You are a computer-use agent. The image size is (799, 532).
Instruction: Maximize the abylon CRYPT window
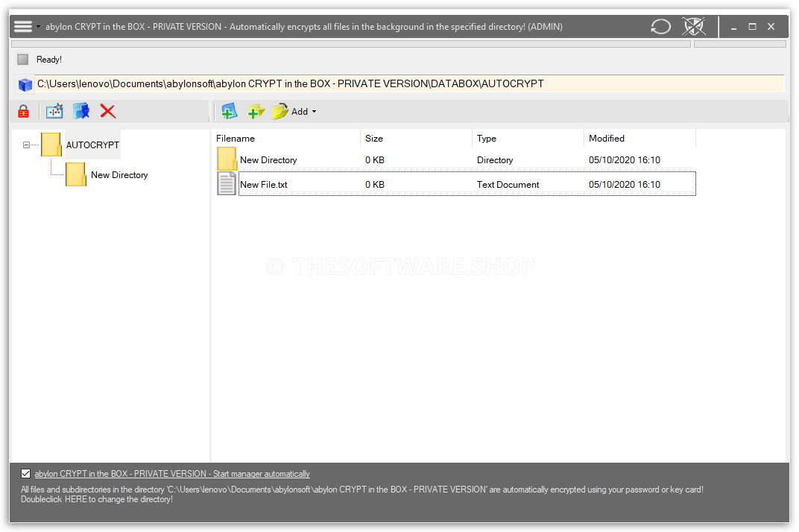coord(752,27)
